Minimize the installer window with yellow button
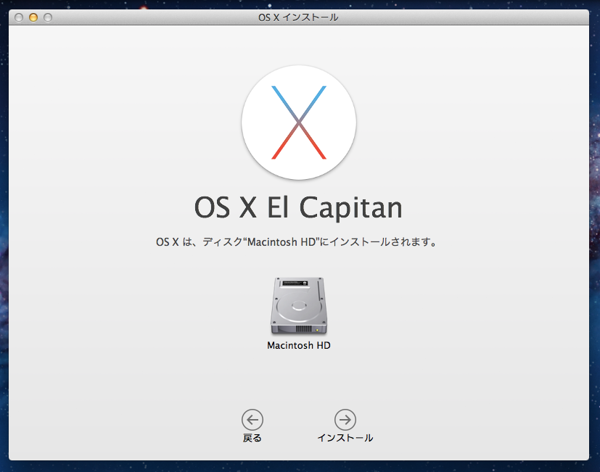The image size is (600, 472). click(33, 17)
